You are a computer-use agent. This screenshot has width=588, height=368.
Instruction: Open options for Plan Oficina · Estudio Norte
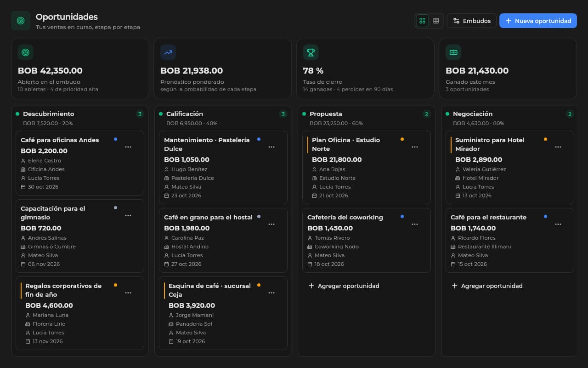pyautogui.click(x=415, y=147)
